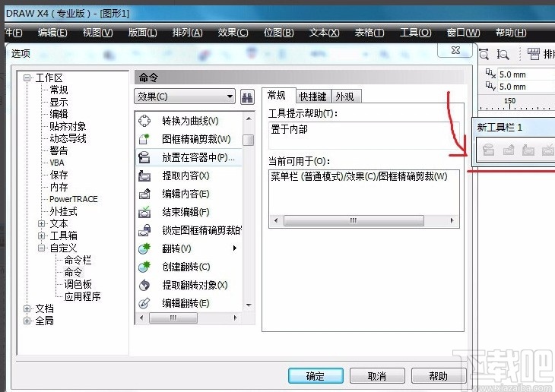555x392 pixels.
Task: Click the binoculars search icon
Action: [x=247, y=97]
